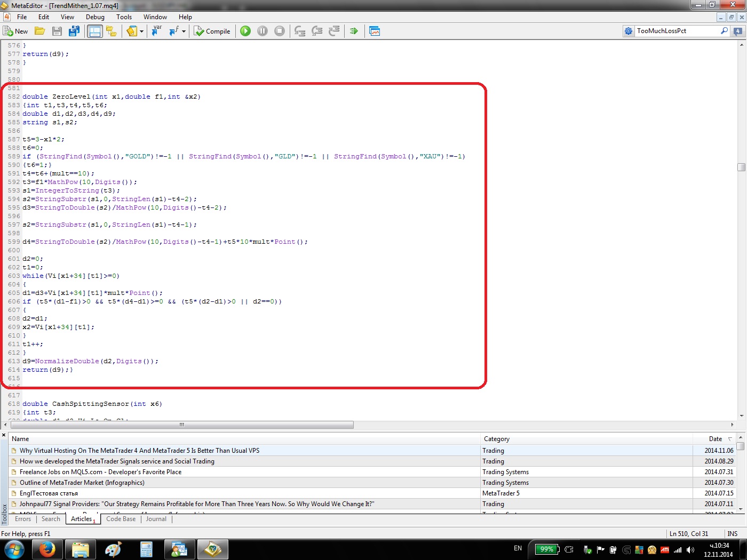Viewport: 747px width, 560px height.
Task: Click the Save All icon in toolbar
Action: (x=74, y=31)
